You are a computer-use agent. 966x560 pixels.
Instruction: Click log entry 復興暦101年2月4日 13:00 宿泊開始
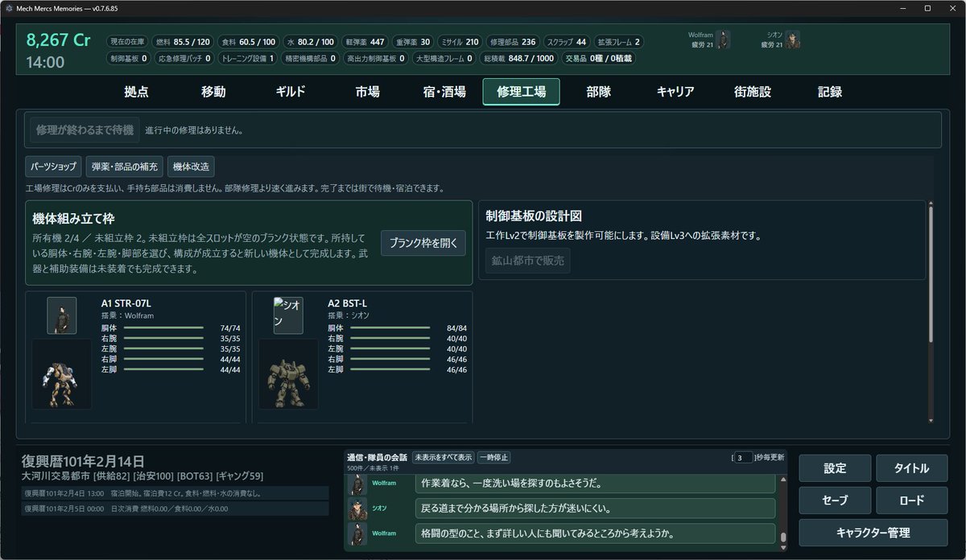pos(175,493)
